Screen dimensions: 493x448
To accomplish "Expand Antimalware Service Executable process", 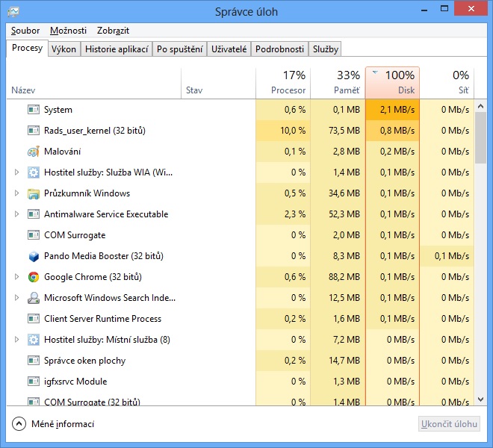I will (x=16, y=214).
